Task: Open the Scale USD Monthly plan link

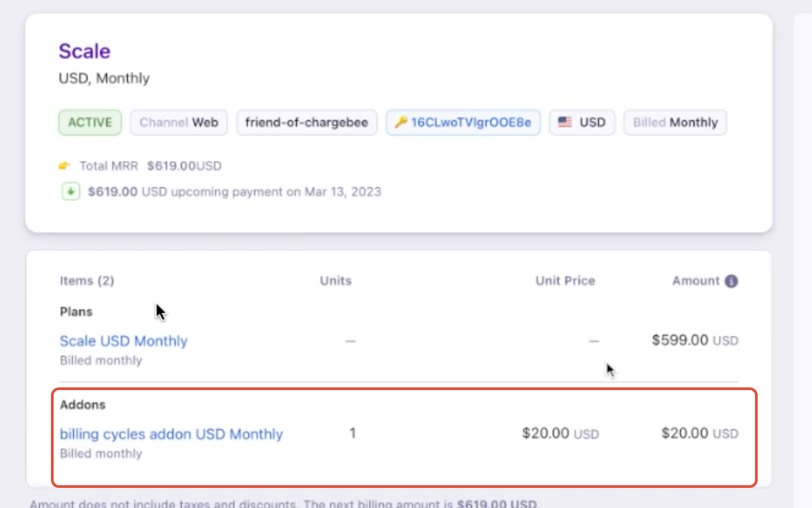Action: click(123, 341)
